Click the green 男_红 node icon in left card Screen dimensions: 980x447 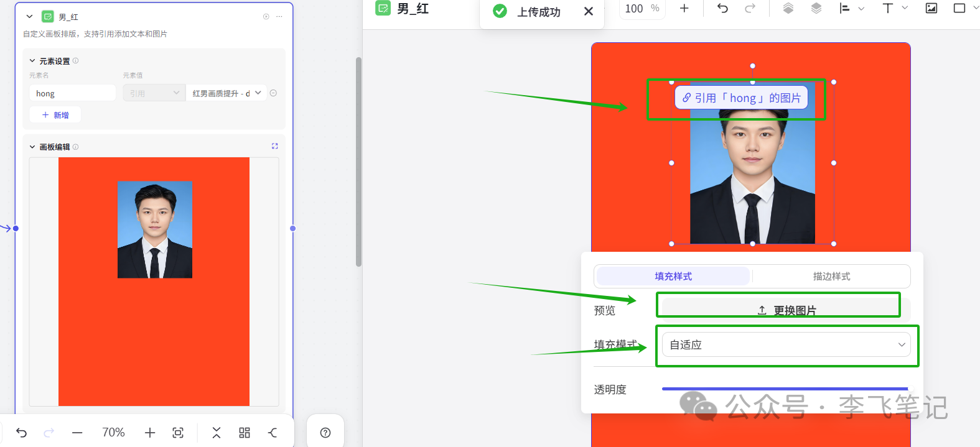tap(47, 17)
